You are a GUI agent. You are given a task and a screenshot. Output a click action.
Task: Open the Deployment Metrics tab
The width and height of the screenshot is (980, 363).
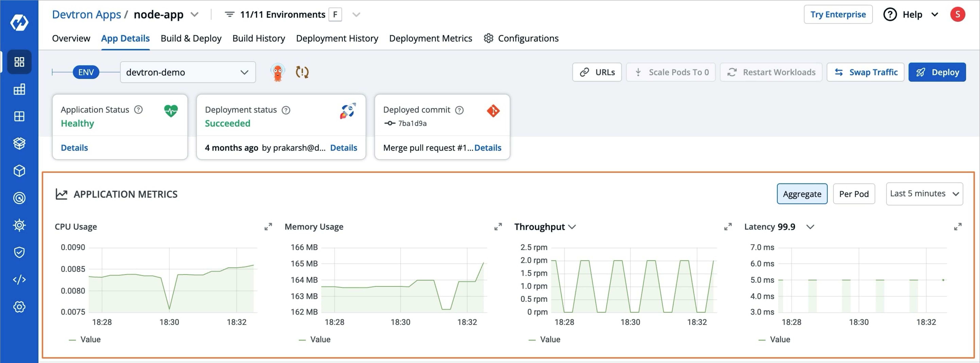click(430, 38)
